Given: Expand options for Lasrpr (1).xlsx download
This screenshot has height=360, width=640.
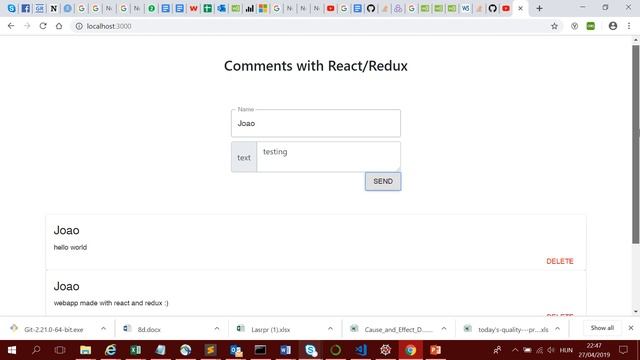Looking at the screenshot, I should (x=330, y=329).
